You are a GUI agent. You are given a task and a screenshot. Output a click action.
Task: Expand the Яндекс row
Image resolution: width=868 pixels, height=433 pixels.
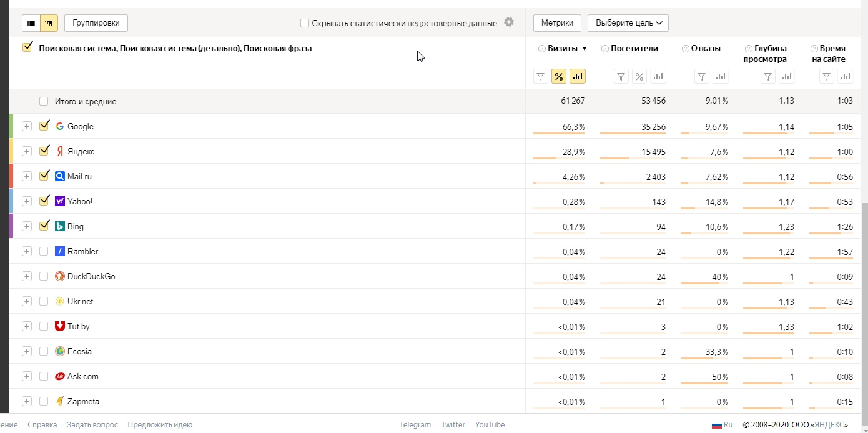(x=26, y=151)
